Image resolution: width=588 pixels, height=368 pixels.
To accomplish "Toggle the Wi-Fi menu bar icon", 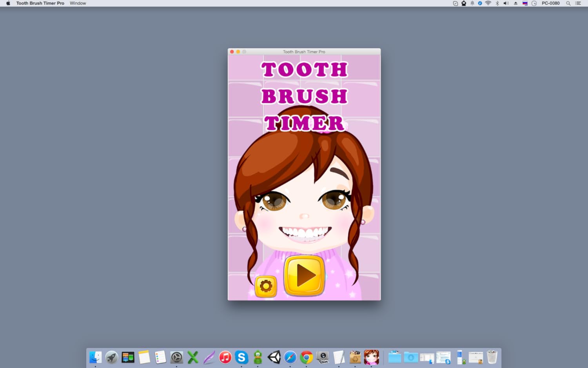I will [488, 3].
